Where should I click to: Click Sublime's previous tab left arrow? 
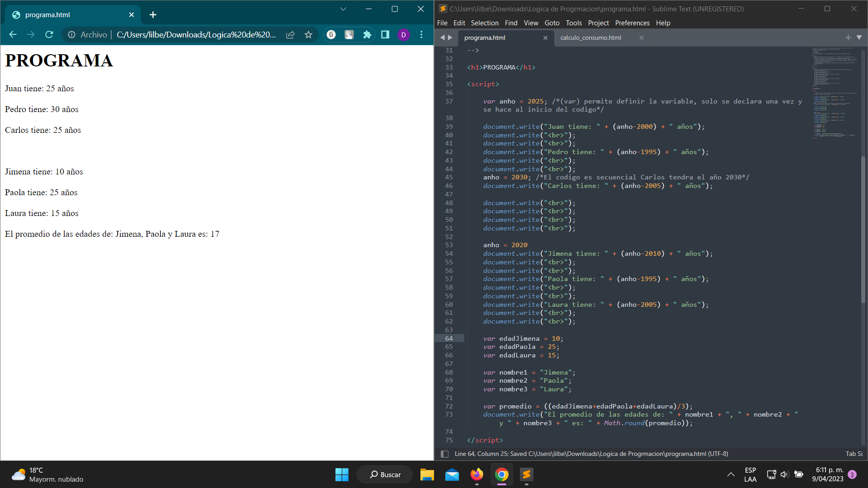443,38
